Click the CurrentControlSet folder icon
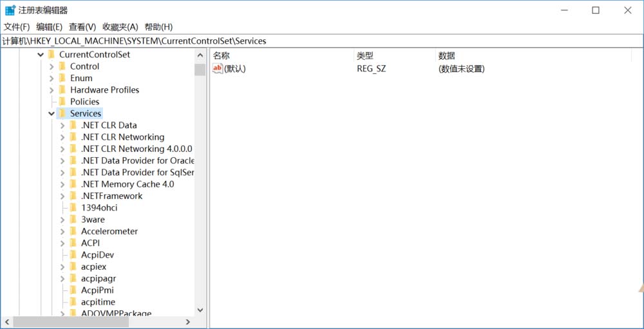 click(x=52, y=54)
